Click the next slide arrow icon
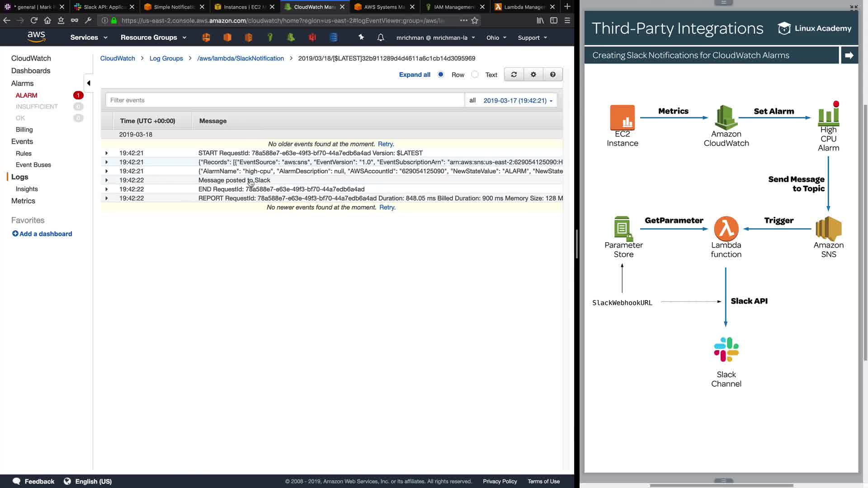 849,55
